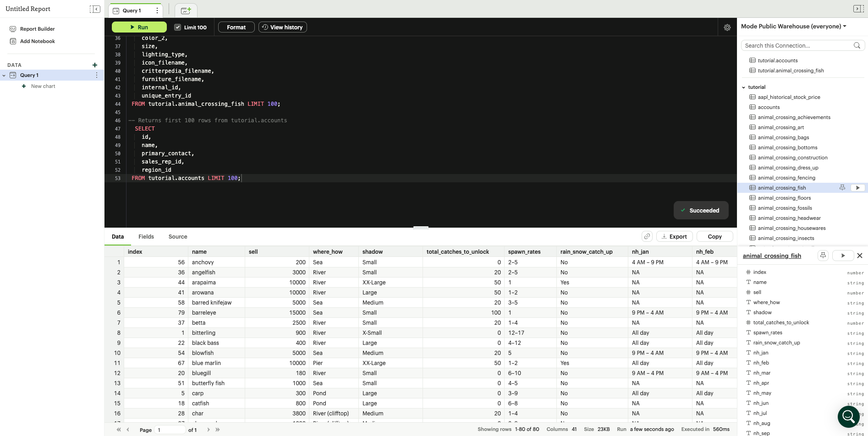Select the Report Builder icon
This screenshot has width=868, height=436.
(x=12, y=28)
